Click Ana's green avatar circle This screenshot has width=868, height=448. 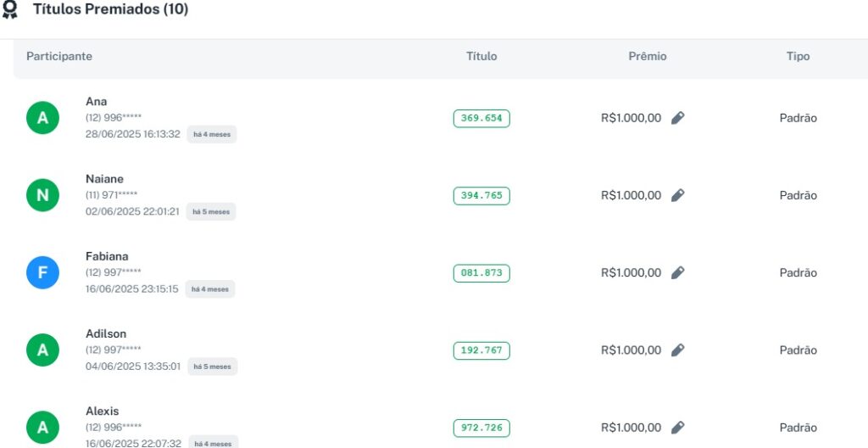[42, 118]
